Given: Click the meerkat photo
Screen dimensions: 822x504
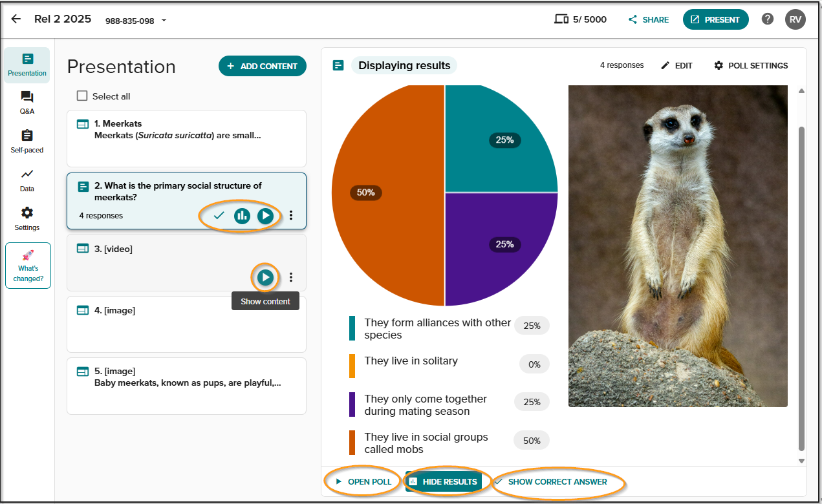Looking at the screenshot, I should pos(678,246).
